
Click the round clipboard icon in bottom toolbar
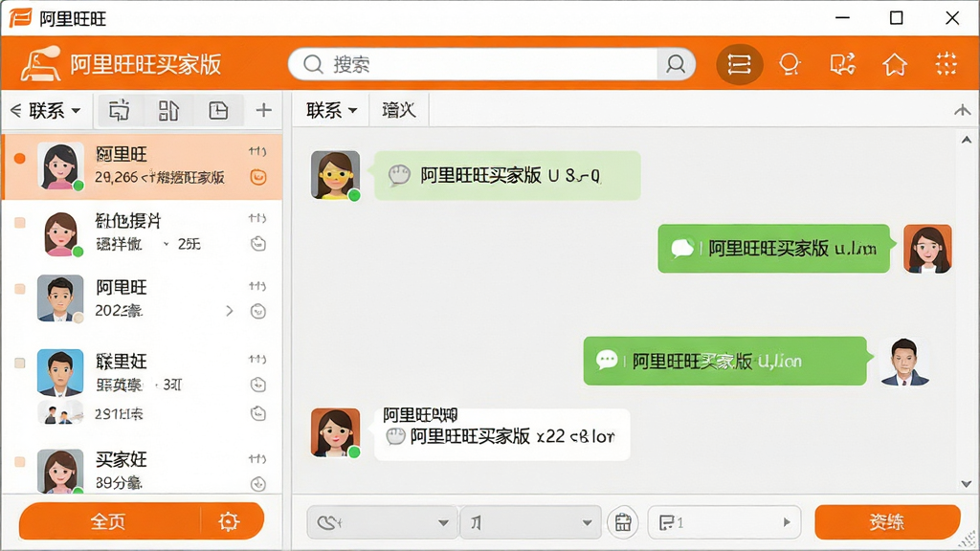(x=622, y=522)
